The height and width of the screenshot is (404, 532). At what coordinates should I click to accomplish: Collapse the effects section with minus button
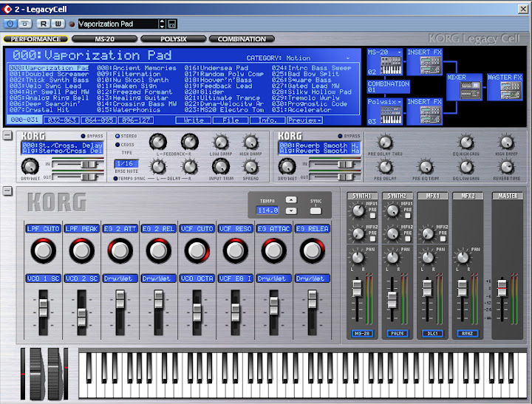[x=7, y=135]
